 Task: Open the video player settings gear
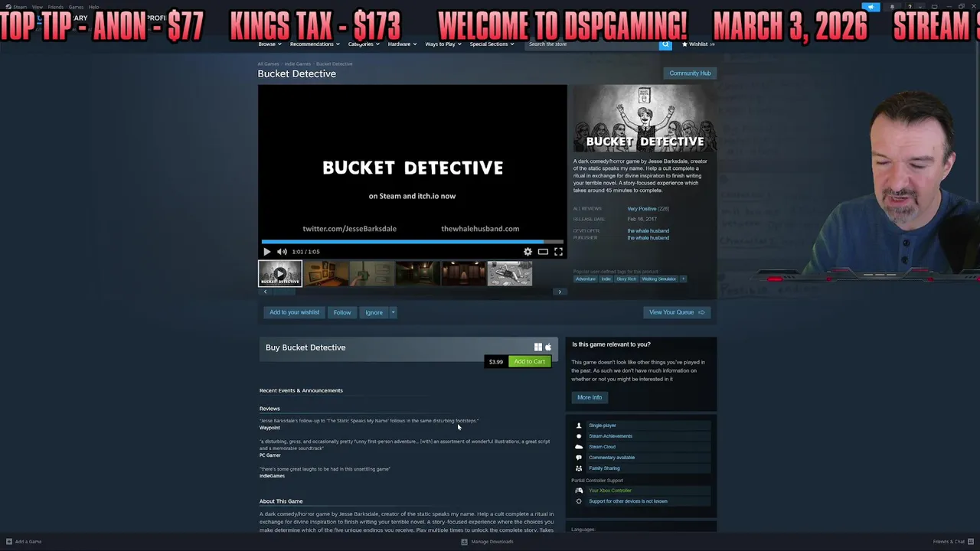528,252
